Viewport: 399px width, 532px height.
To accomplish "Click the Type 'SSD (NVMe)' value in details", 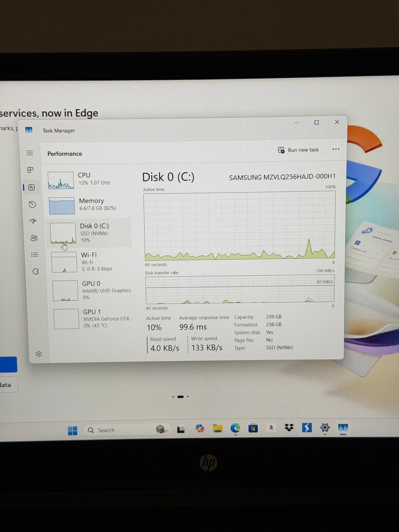I will click(x=279, y=348).
